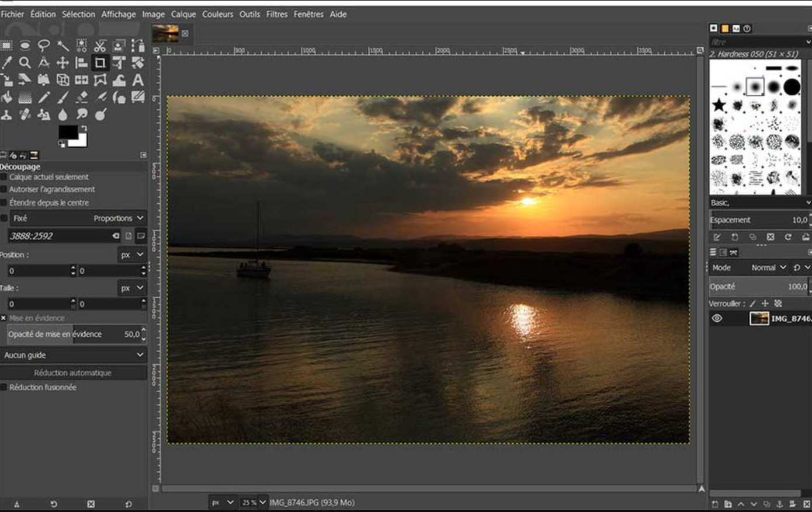The height and width of the screenshot is (512, 812).
Task: Click 'Réduction automatique' button
Action: (73, 372)
